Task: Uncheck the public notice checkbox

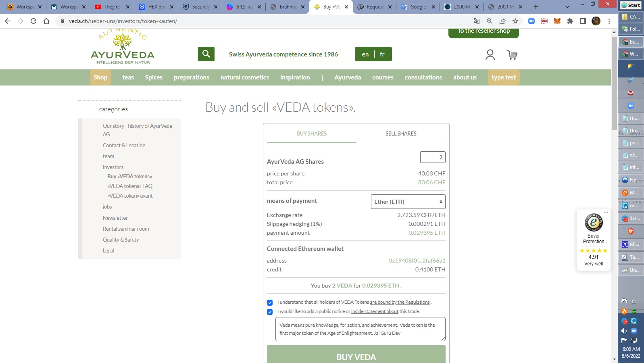Action: [270, 312]
